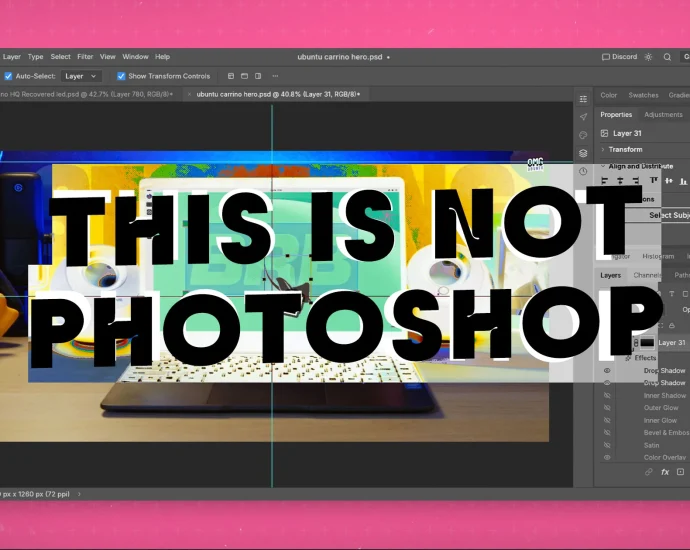Click the brightness sun icon near Discord
The image size is (690, 550).
[648, 57]
